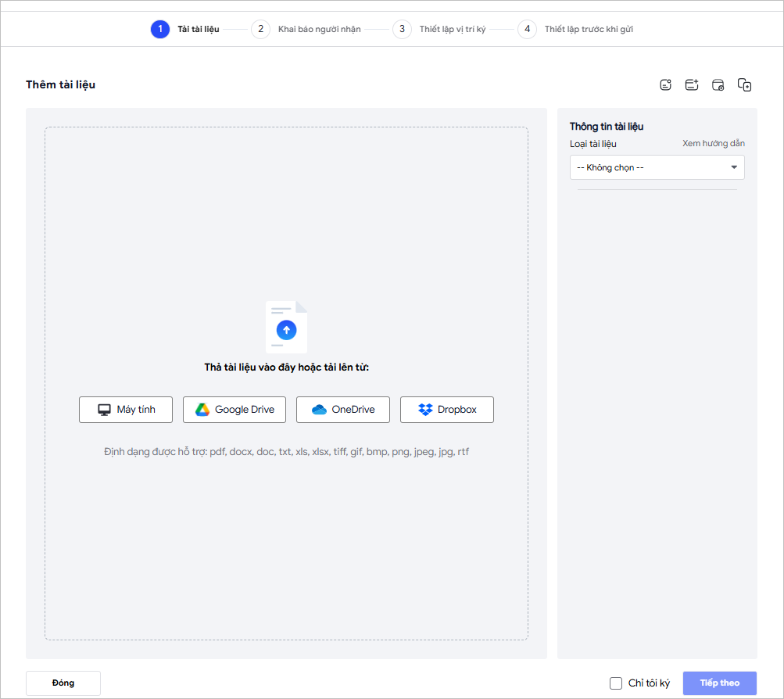Click the dropdown arrow in Không chọn field
Image resolution: width=784 pixels, height=699 pixels.
(x=733, y=167)
